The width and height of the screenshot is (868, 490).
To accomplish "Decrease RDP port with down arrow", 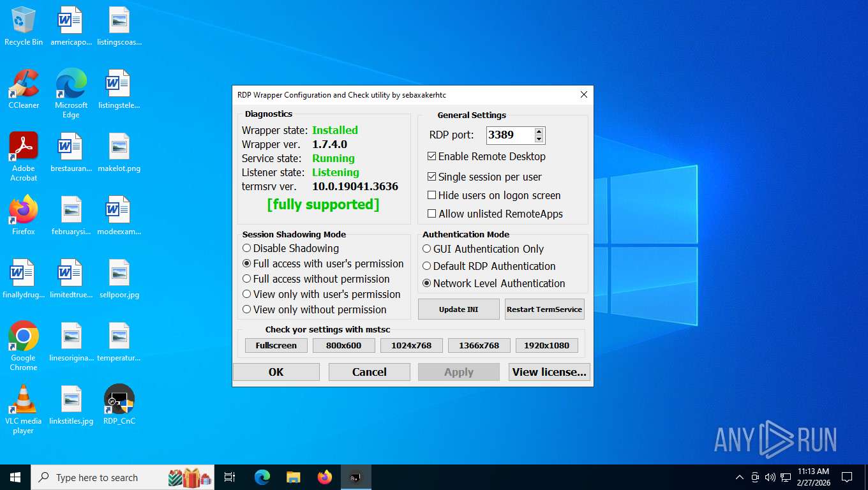I will pyautogui.click(x=539, y=139).
